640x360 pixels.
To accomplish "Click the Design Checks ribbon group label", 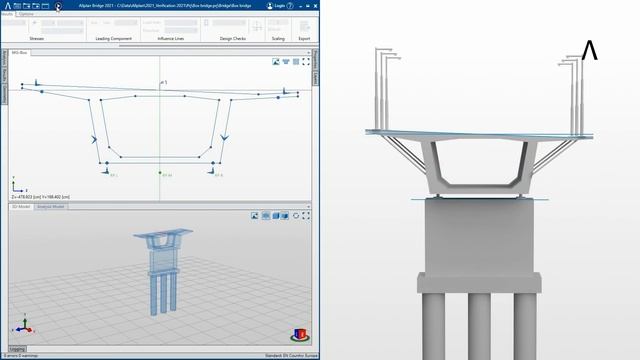I will (233, 38).
